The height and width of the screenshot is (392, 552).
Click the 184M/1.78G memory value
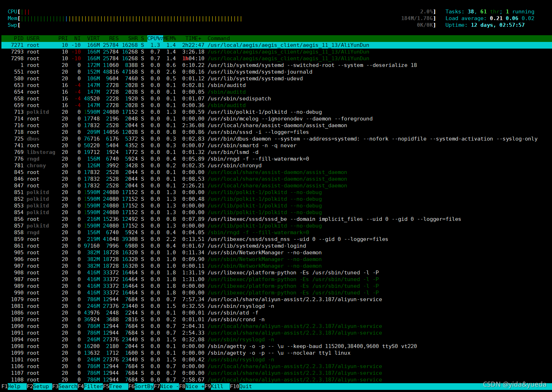417,18
